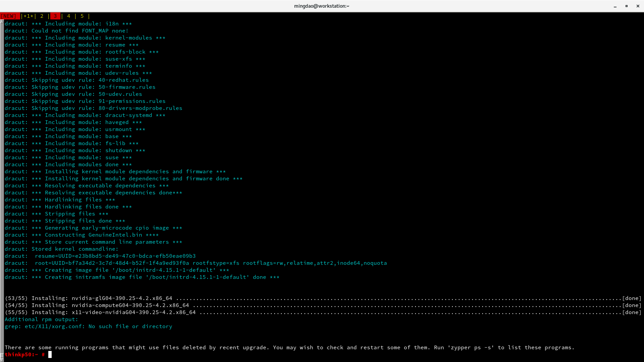Click 'Additional rpm output:' text

[x=42, y=319]
